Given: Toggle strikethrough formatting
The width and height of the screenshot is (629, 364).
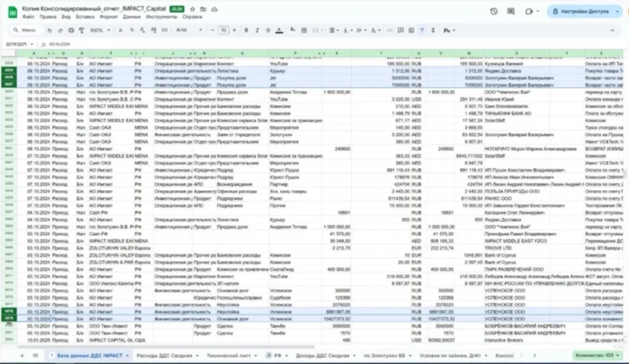Looking at the screenshot, I should pyautogui.click(x=268, y=31).
